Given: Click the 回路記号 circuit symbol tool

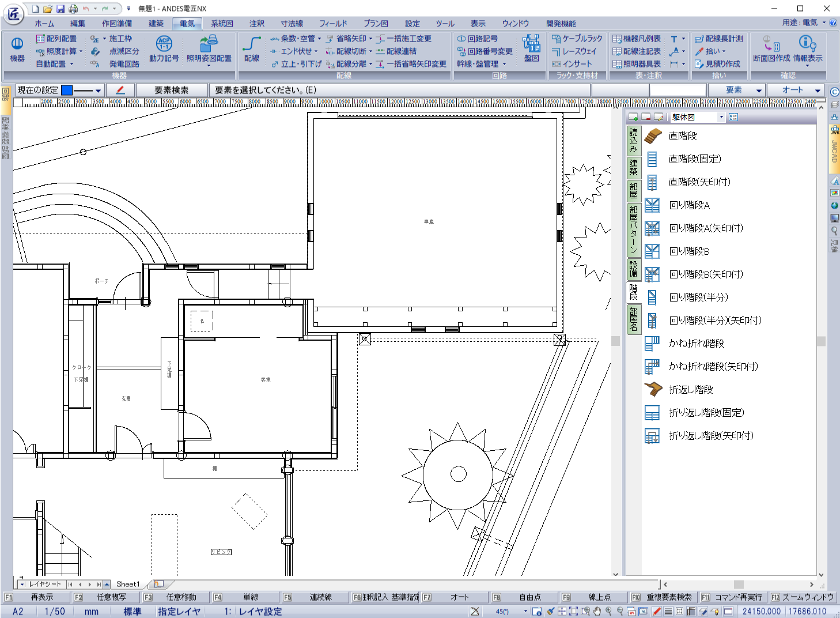Looking at the screenshot, I should pos(477,39).
